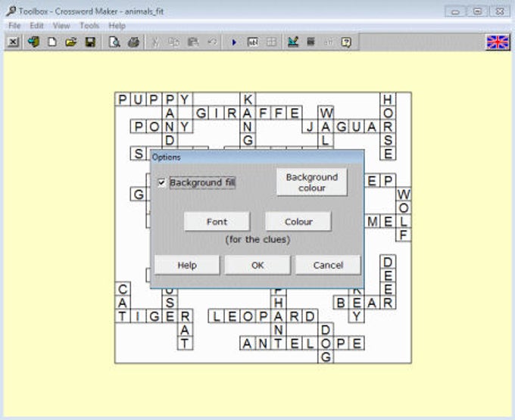Maximize the Crossword Maker window

[x=478, y=11]
